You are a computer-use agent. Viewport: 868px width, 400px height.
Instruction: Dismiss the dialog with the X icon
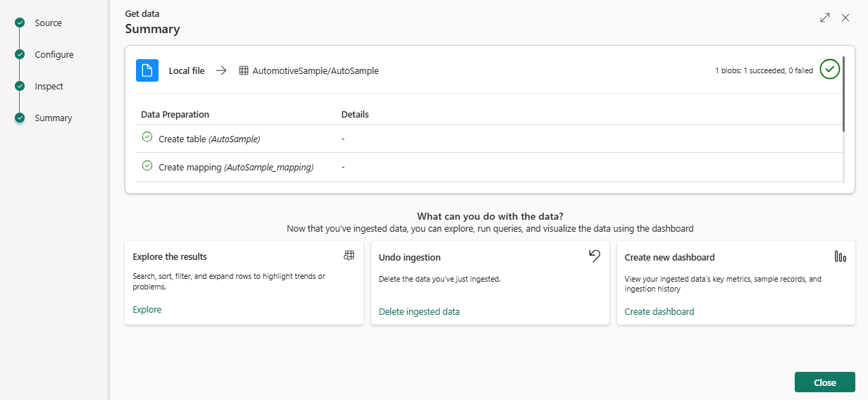tap(845, 18)
